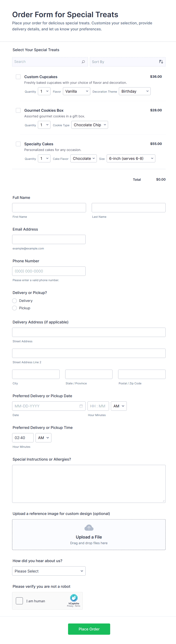The height and width of the screenshot is (644, 176).
Task: Choose the Delivery radio option
Action: (15, 301)
